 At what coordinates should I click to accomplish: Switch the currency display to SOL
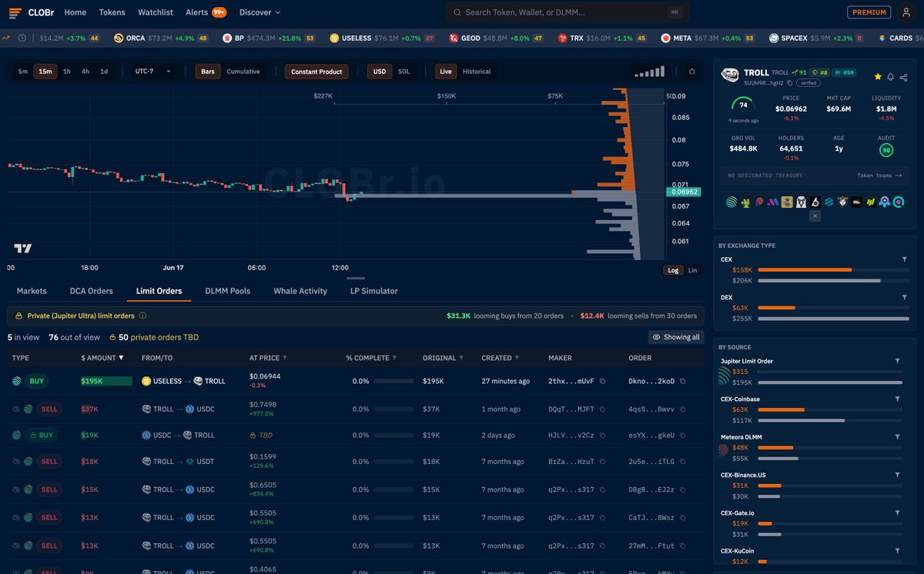[x=404, y=72]
